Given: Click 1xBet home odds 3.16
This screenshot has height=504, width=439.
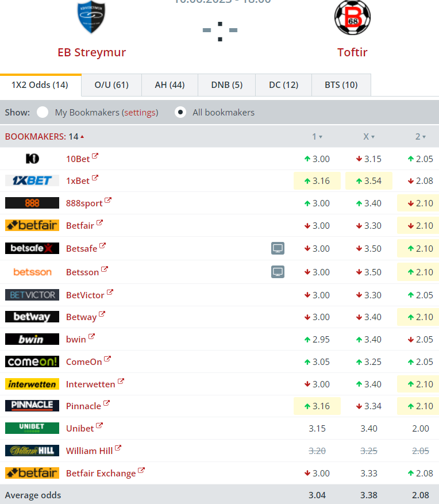Looking at the screenshot, I should [x=317, y=180].
